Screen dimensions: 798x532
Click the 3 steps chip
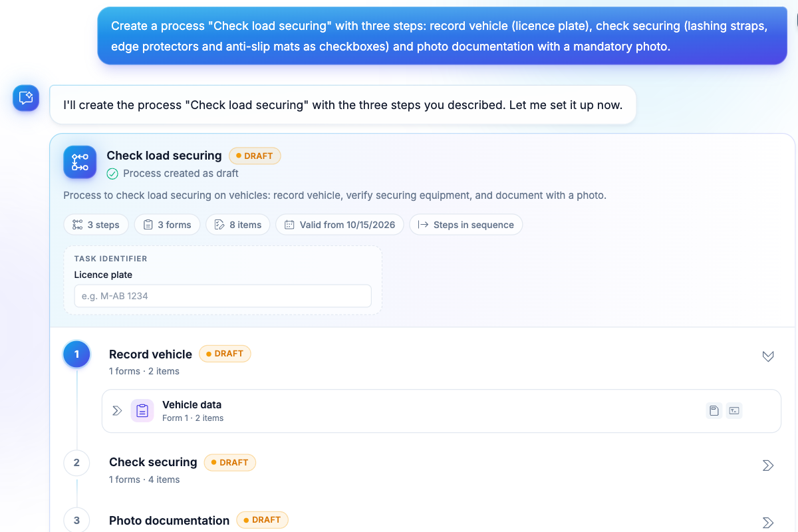click(x=96, y=225)
